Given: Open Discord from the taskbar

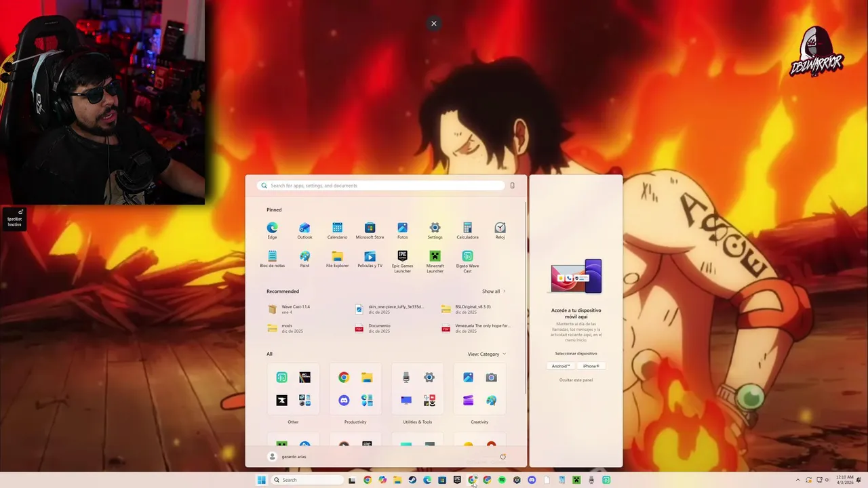Looking at the screenshot, I should pyautogui.click(x=532, y=480).
